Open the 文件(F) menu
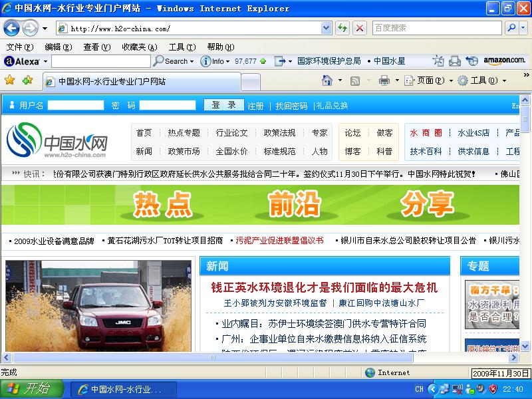The height and width of the screenshot is (399, 532). (x=20, y=47)
